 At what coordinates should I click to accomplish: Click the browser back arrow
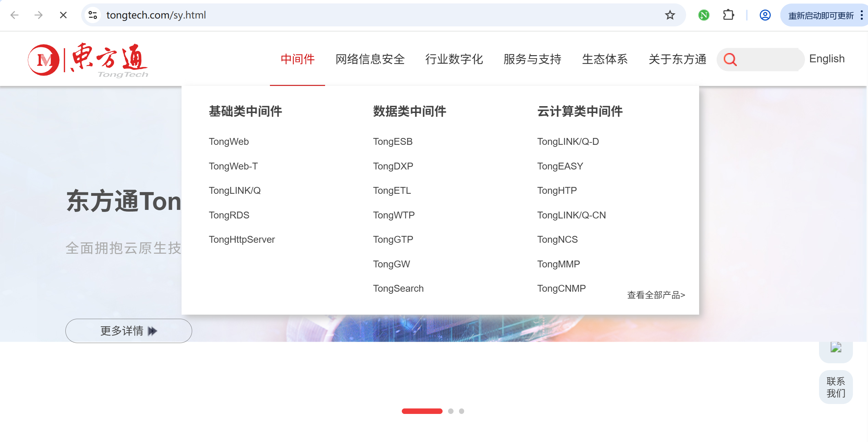[x=14, y=15]
